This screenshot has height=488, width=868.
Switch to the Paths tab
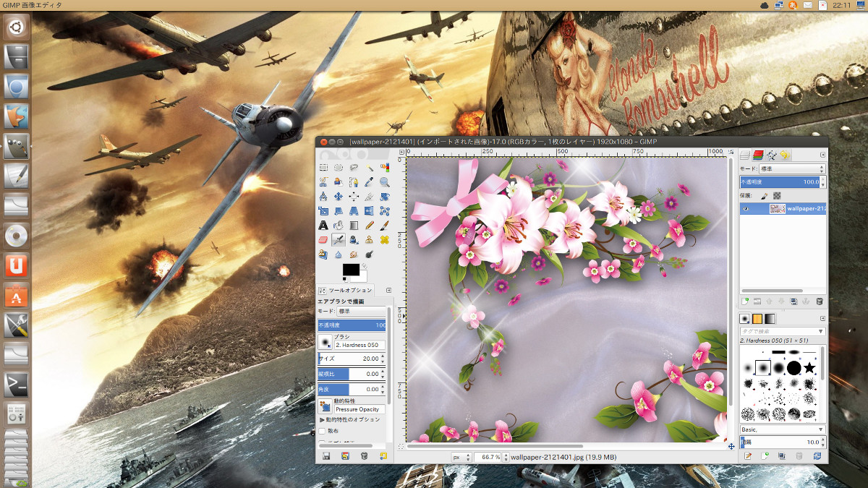(772, 154)
